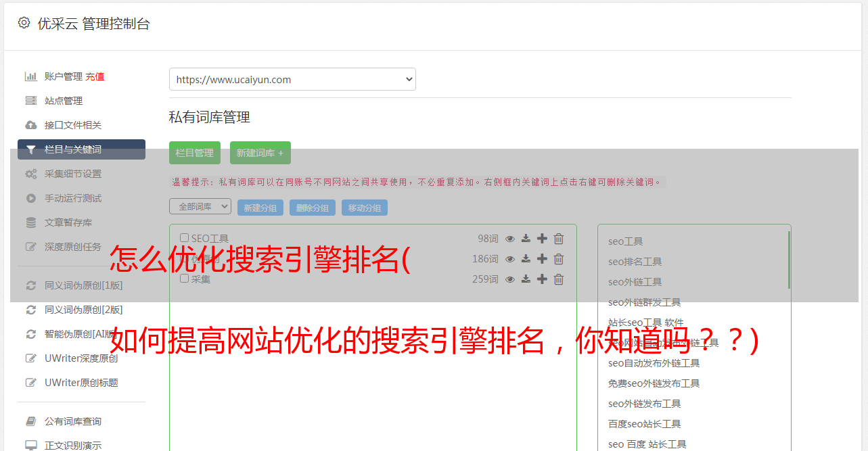Click the database icon for 文章暂存库
This screenshot has width=868, height=451.
[x=30, y=222]
